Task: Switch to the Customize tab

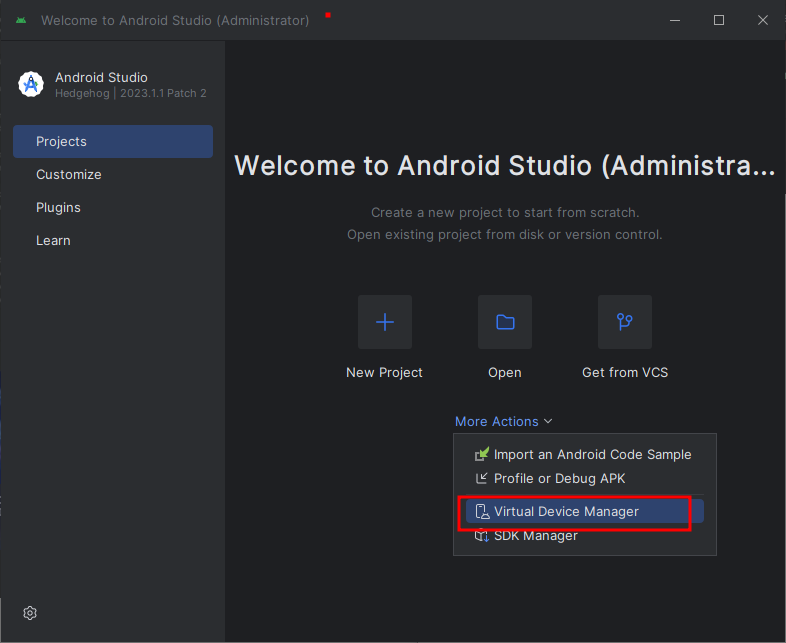Action: click(113, 174)
